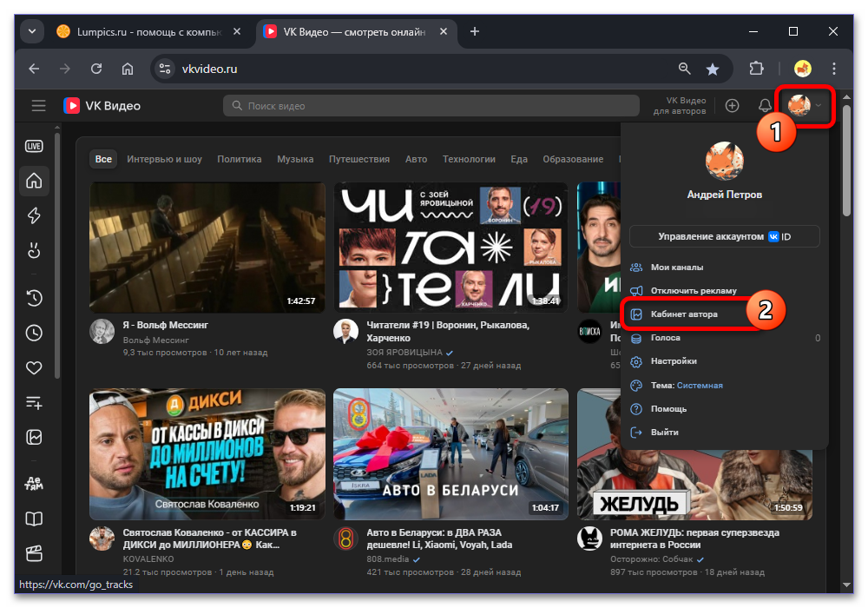Open the Я - Вольф Мессинг thumbnail
The image size is (868, 608).
207,248
